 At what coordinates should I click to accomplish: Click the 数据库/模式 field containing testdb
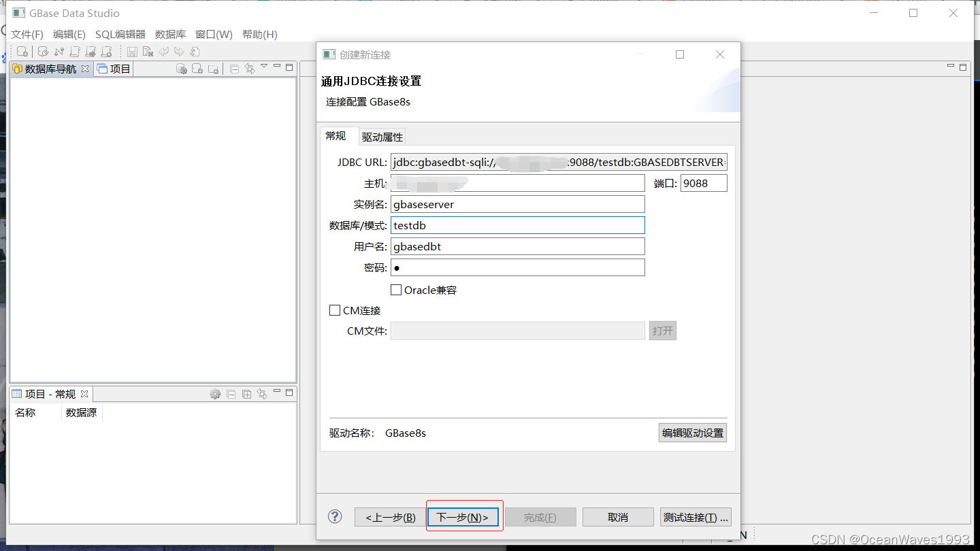[518, 225]
